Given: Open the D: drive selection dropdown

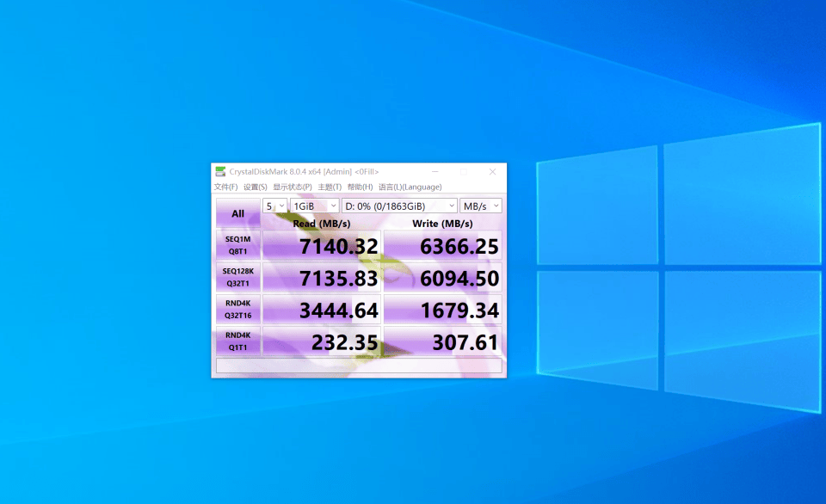Looking at the screenshot, I should [399, 206].
